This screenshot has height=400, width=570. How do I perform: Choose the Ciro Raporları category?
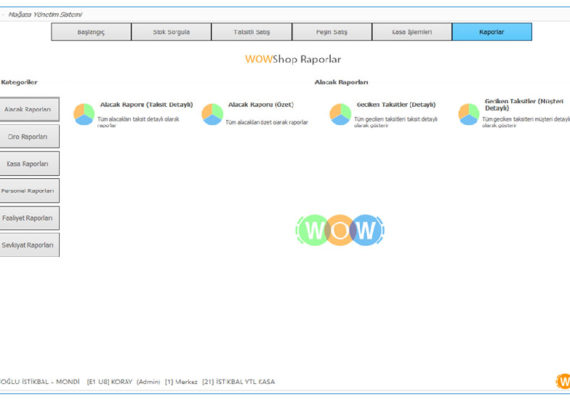(29, 136)
